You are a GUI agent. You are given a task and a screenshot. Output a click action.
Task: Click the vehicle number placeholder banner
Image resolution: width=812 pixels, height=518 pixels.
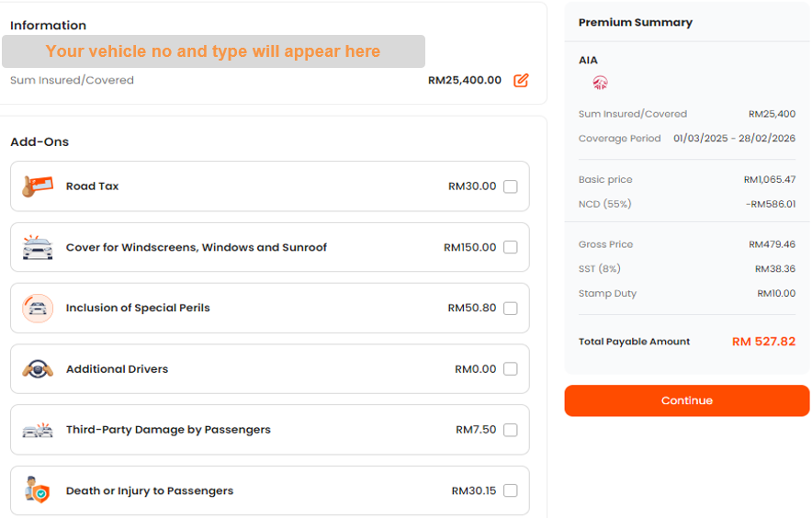(213, 51)
